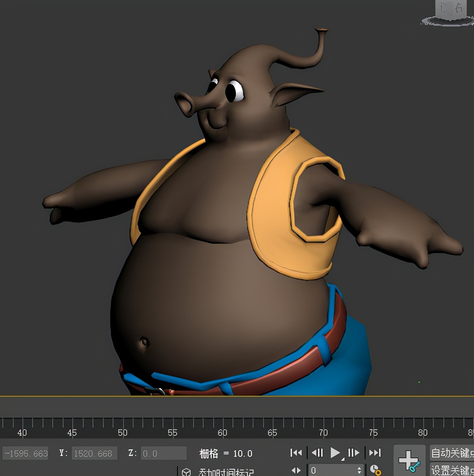
Task: Click the Set Keys plus-key icon
Action: click(x=409, y=461)
